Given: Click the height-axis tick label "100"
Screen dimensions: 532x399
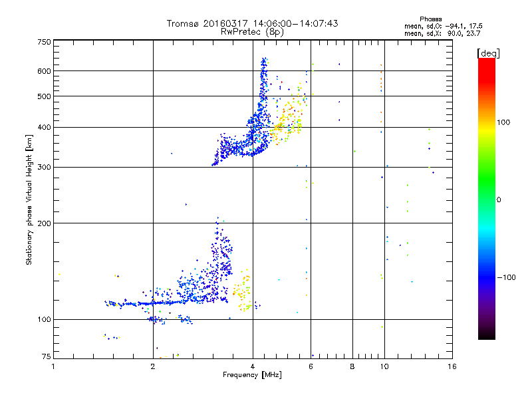Looking at the screenshot, I should [44, 319].
